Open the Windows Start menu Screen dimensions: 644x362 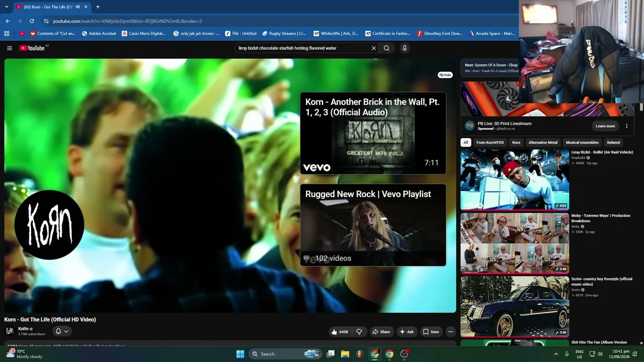click(x=240, y=354)
